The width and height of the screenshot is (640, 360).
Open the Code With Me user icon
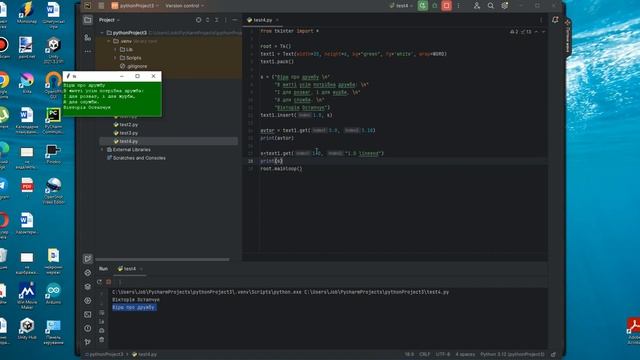[477, 6]
